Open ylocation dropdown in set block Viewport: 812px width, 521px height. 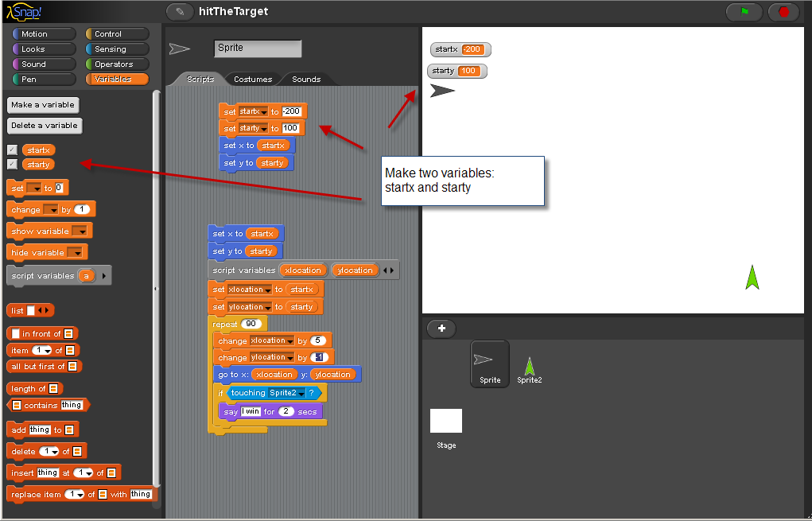(x=268, y=308)
